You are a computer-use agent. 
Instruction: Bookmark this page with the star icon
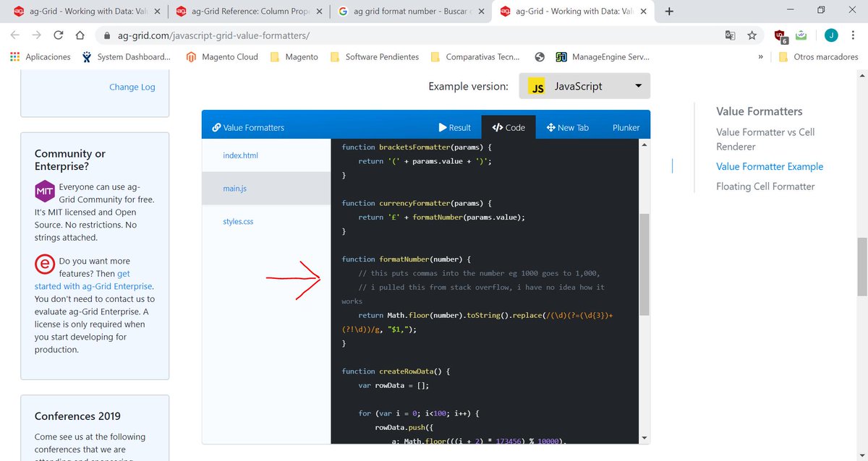point(752,35)
